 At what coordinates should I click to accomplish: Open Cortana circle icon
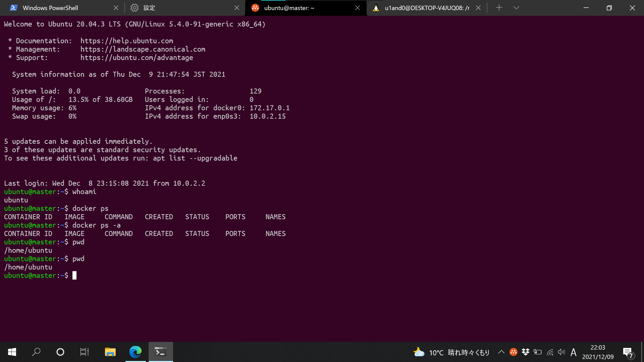pyautogui.click(x=60, y=352)
